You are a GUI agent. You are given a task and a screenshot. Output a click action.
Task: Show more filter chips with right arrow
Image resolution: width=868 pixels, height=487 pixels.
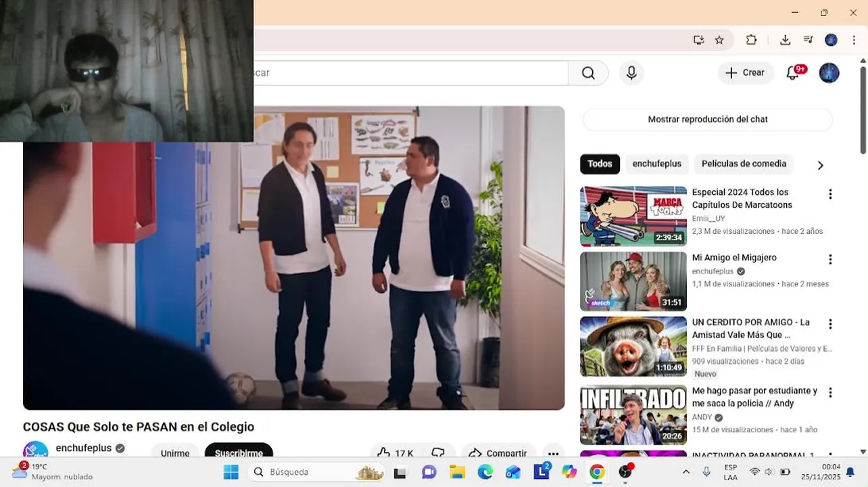click(x=820, y=165)
